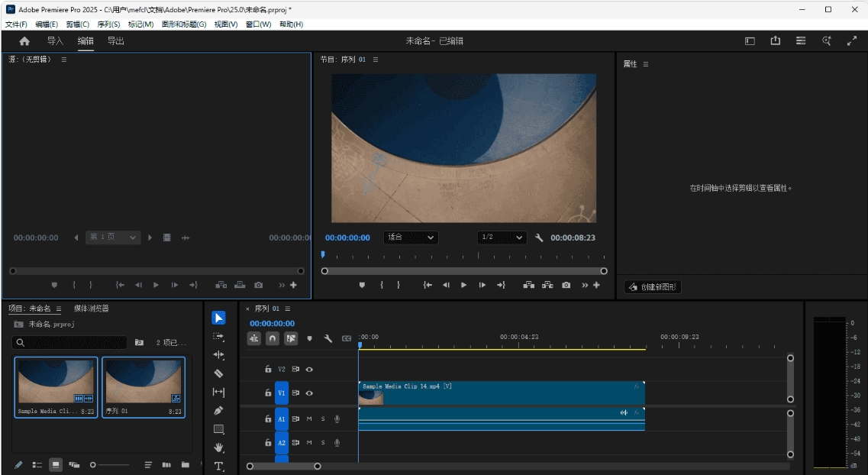Screen dimensions: 868x475
Task: Select the Razor tool
Action: click(x=217, y=373)
